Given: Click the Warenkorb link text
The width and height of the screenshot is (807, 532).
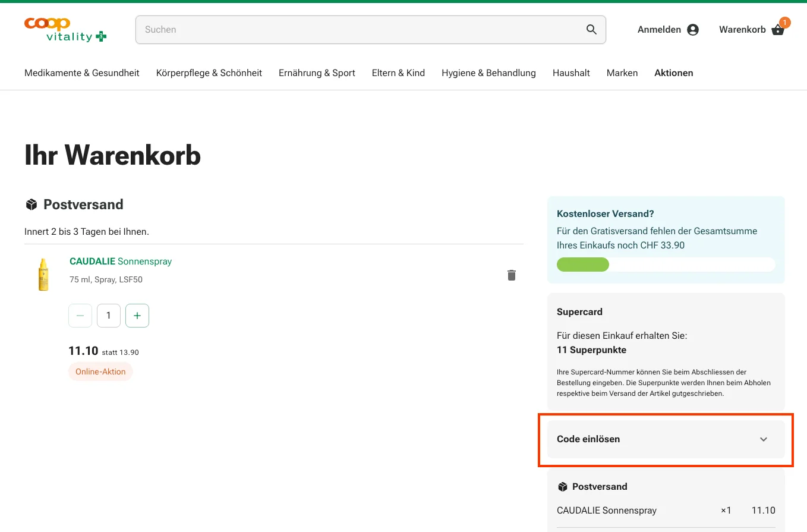Looking at the screenshot, I should [x=742, y=30].
